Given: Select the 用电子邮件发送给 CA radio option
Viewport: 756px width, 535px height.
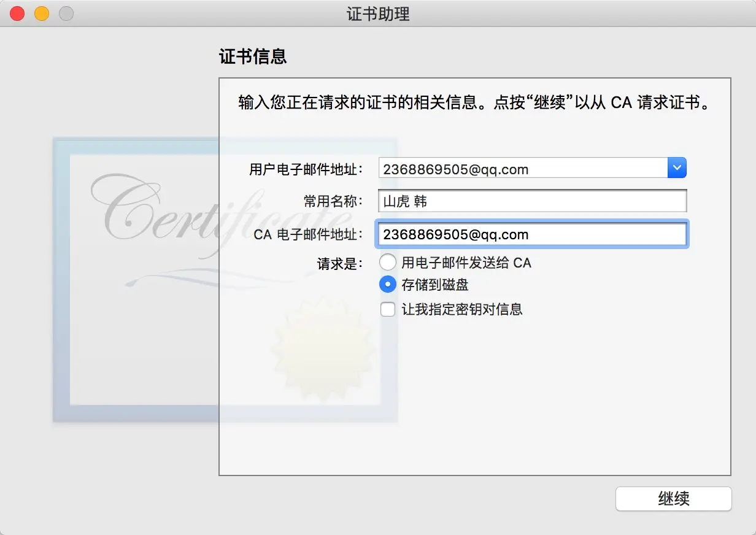Looking at the screenshot, I should (x=388, y=263).
